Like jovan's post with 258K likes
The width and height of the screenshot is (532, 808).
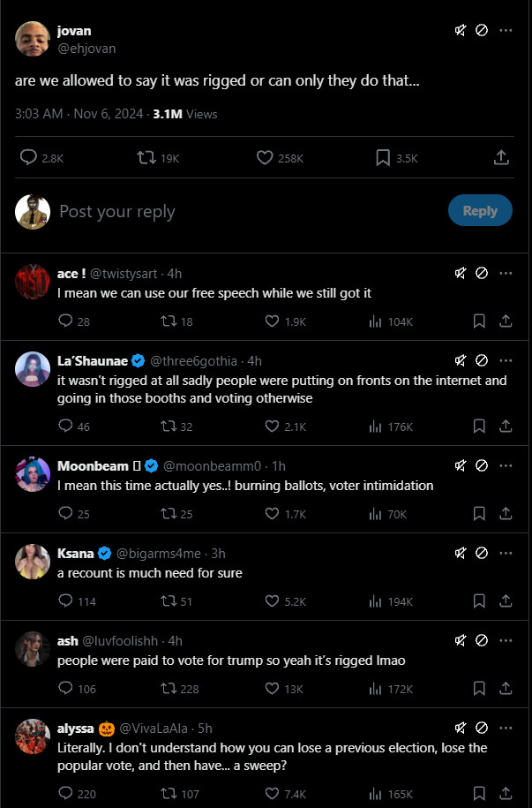point(265,158)
